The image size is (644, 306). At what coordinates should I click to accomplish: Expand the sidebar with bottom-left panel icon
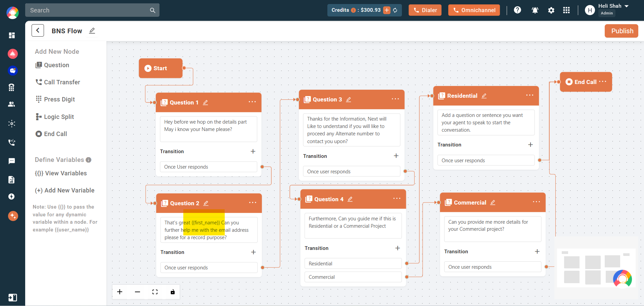point(12,298)
